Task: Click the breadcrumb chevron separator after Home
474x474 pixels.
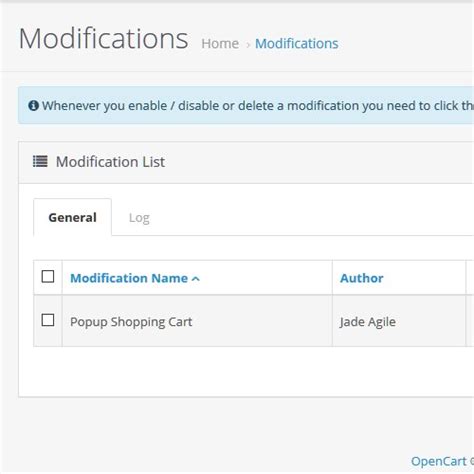Action: pyautogui.click(x=248, y=45)
